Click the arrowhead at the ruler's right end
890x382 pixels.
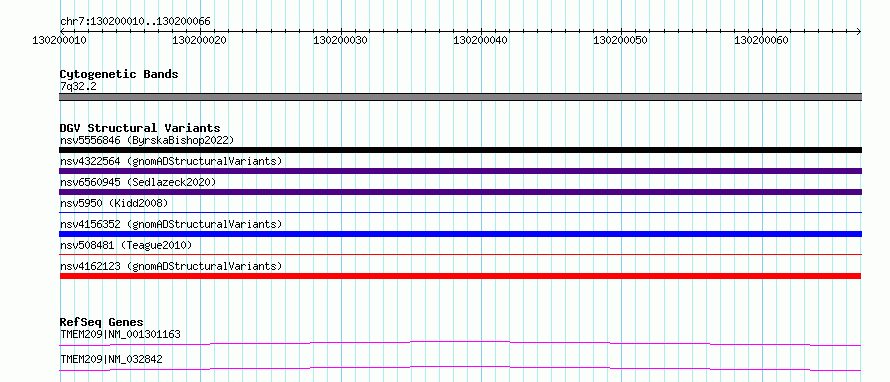tap(858, 31)
